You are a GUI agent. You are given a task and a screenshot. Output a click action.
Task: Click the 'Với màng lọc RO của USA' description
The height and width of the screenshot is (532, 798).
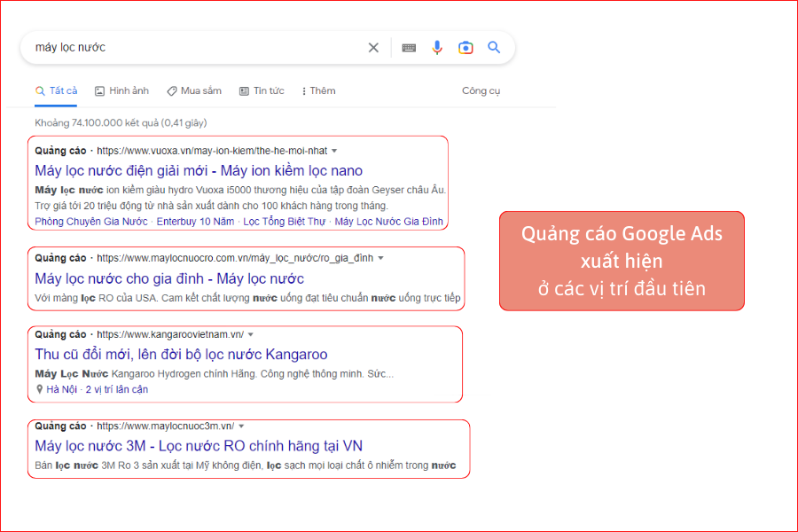247,298
